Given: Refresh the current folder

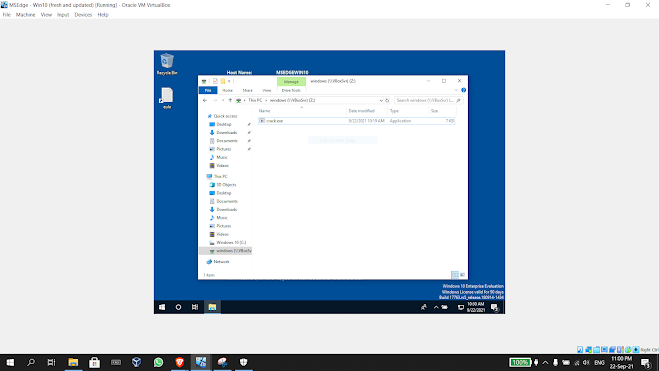Looking at the screenshot, I should [387, 100].
